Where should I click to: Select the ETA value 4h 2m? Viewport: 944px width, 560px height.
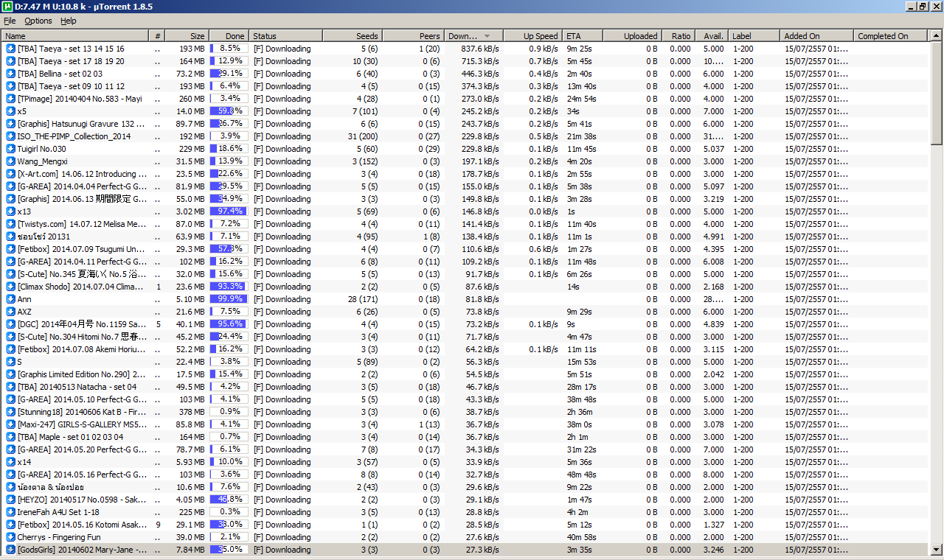pos(577,512)
